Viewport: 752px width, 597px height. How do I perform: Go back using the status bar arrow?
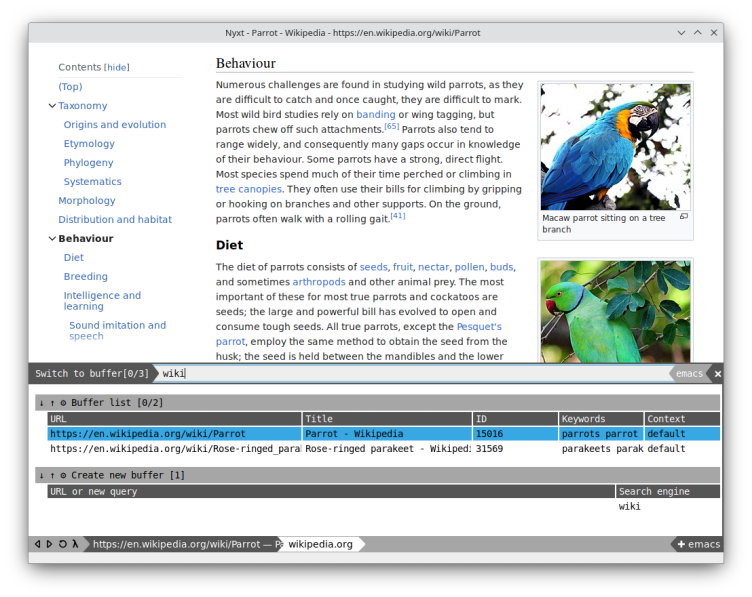[x=37, y=544]
